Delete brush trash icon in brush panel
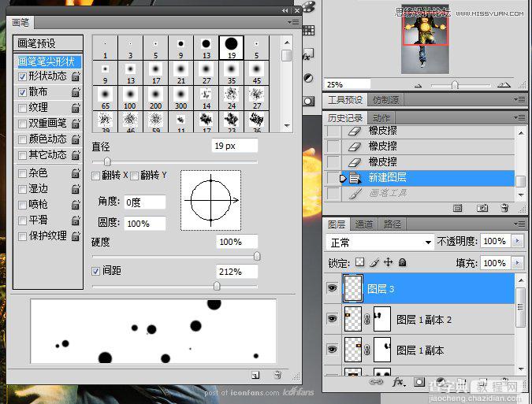Screen dimensions: 532x404 click(x=277, y=375)
